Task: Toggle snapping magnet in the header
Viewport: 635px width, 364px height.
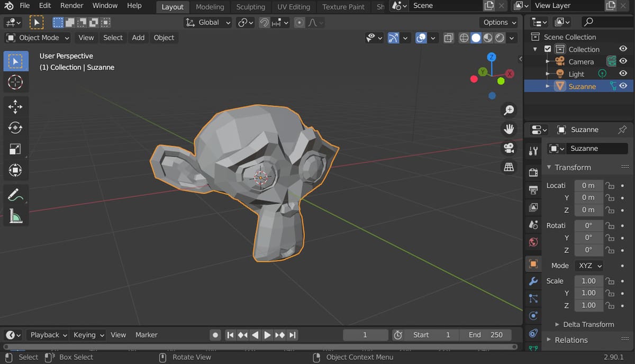Action: (x=264, y=23)
